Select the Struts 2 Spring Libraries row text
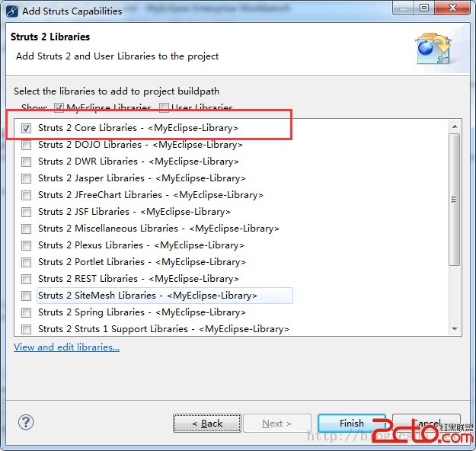 tap(142, 312)
